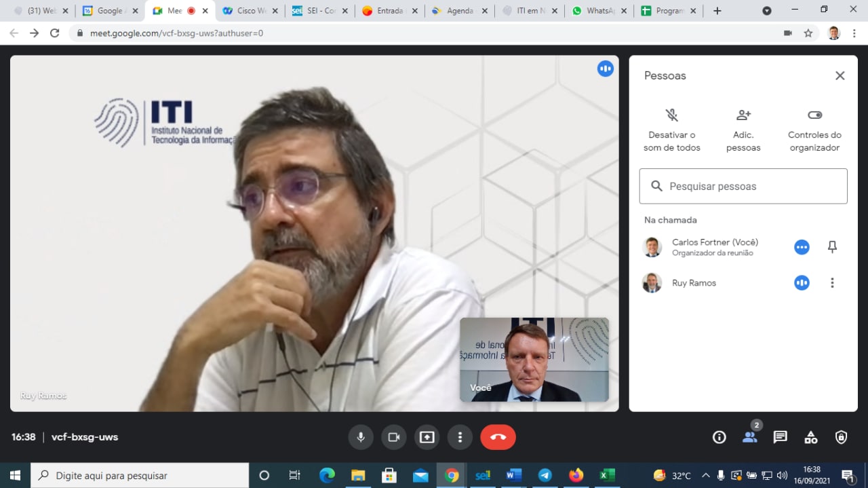Click Adic. pessoas to add people
This screenshot has height=488, width=868.
(743, 130)
